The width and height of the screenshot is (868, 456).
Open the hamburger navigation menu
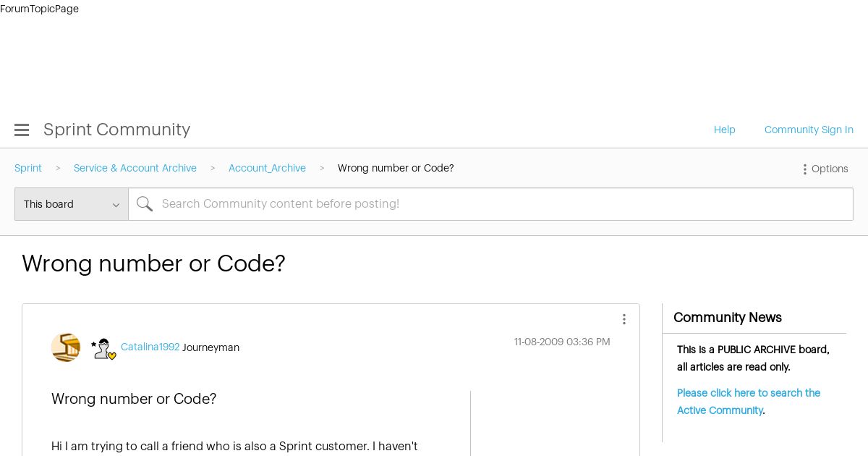[22, 130]
